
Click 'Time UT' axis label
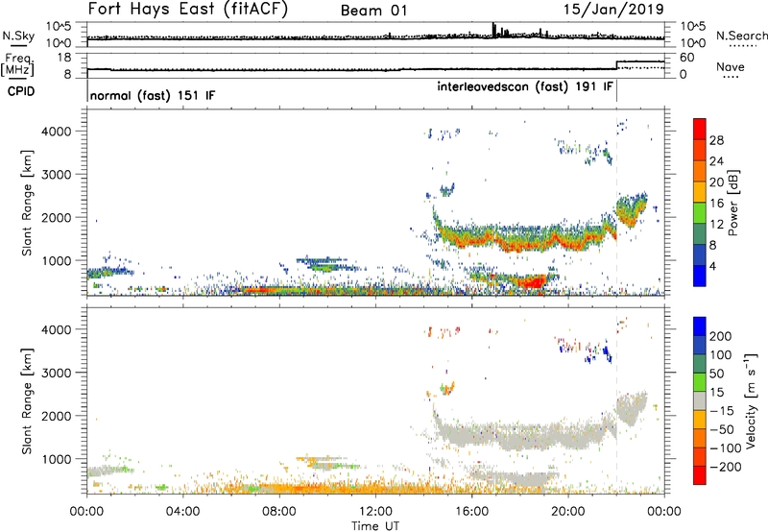coord(375,526)
